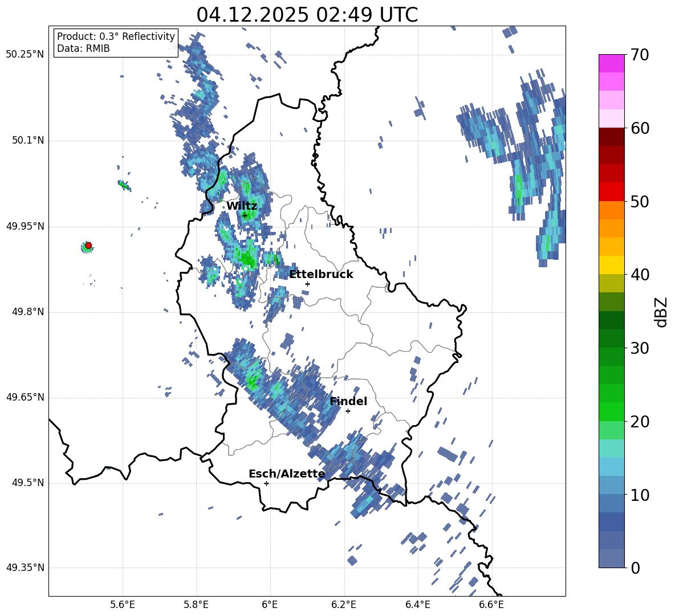This screenshot has width=675, height=616.
Task: Click the 6°E longitude label
Action: click(x=270, y=605)
